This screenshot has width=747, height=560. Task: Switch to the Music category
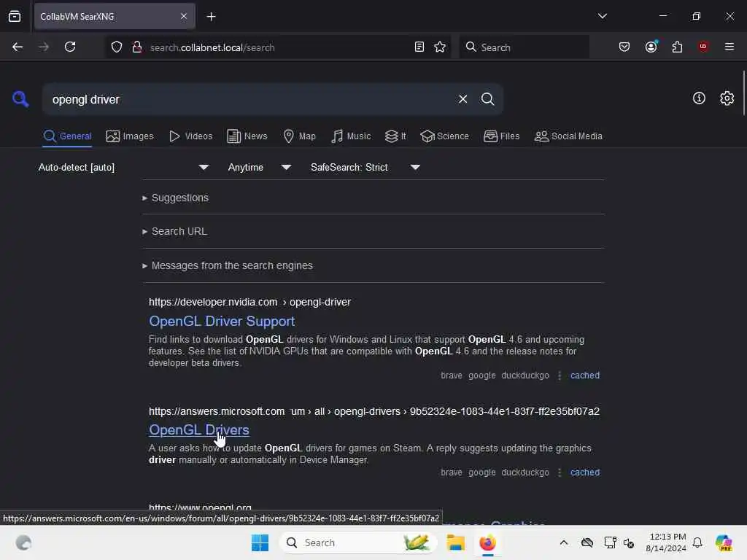(351, 136)
